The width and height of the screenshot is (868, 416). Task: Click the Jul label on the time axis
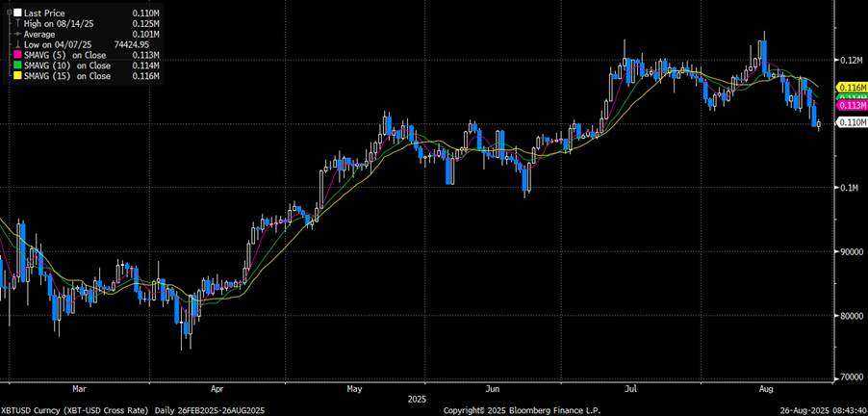(x=631, y=389)
